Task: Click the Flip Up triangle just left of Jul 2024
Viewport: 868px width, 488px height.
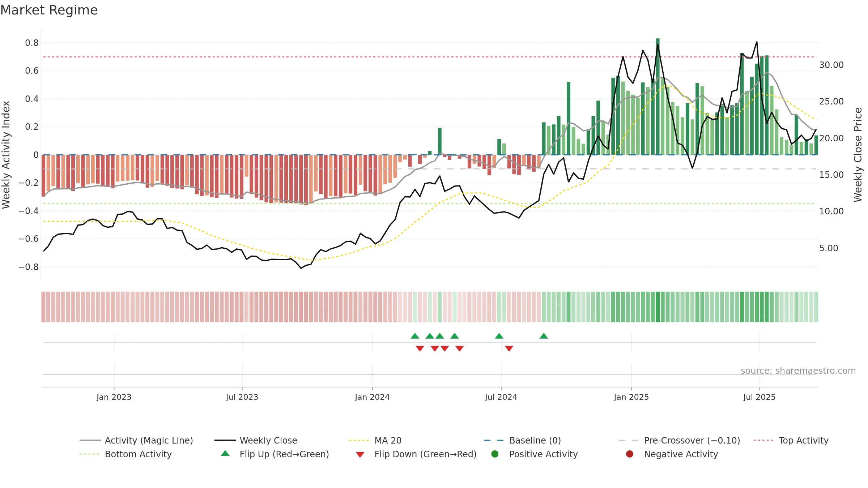Action: [x=499, y=336]
